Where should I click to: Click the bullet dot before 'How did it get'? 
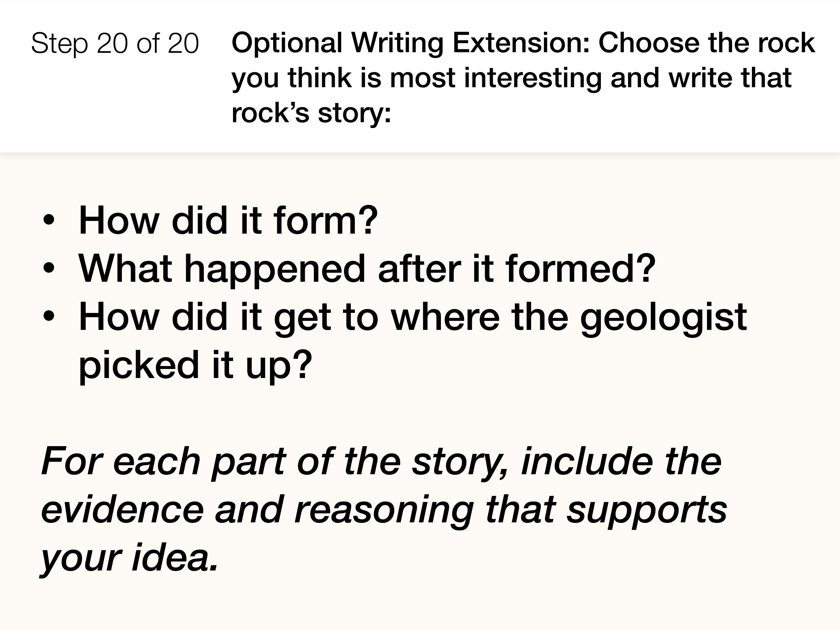pos(49,317)
